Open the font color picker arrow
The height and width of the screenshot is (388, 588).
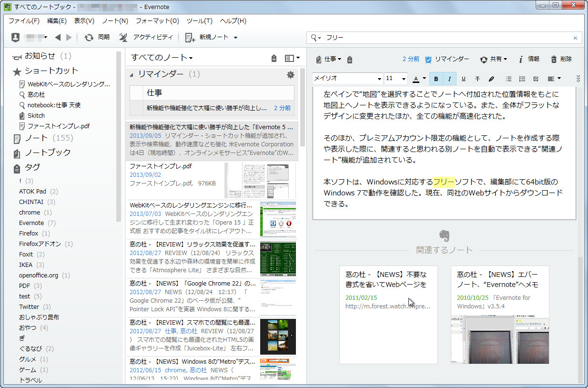click(x=424, y=79)
